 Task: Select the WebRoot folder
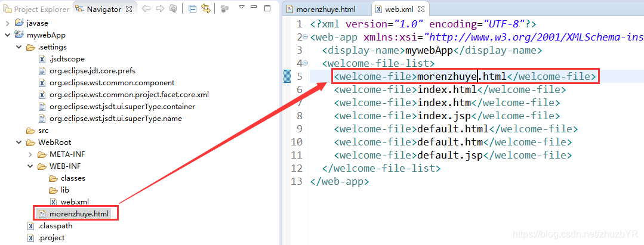pos(55,142)
